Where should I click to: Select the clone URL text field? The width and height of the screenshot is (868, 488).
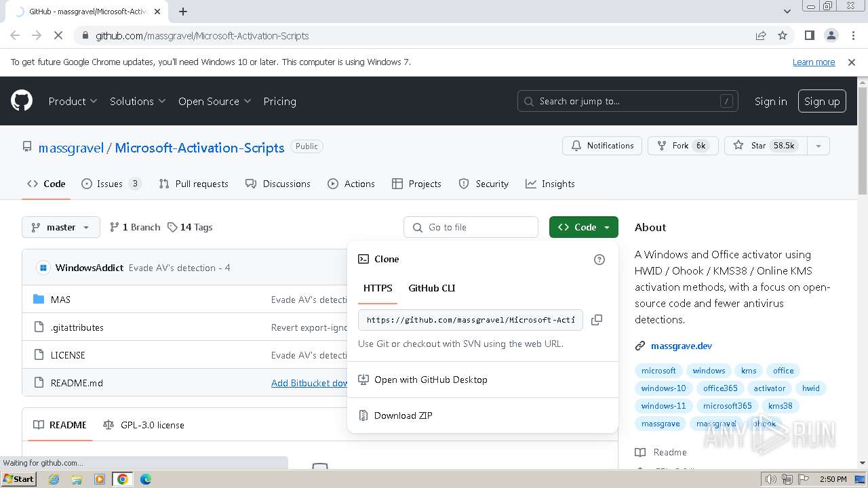point(471,320)
